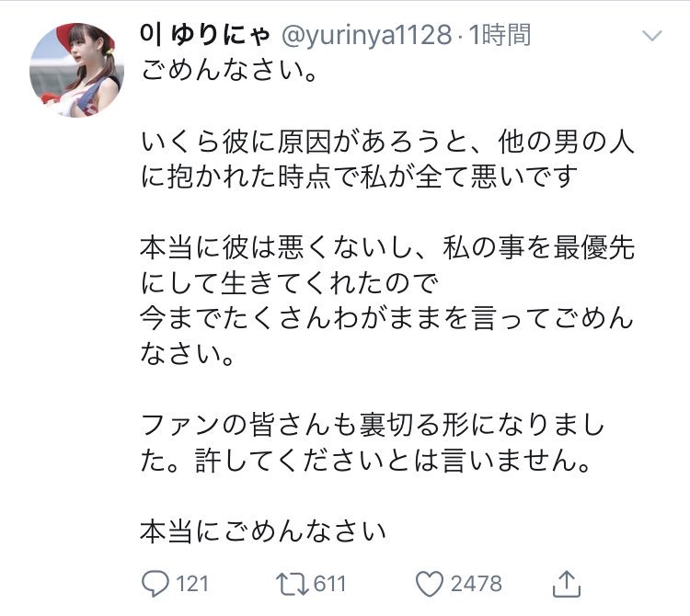The height and width of the screenshot is (616, 690).
Task: Expand the tweet options chevron
Action: point(652,36)
